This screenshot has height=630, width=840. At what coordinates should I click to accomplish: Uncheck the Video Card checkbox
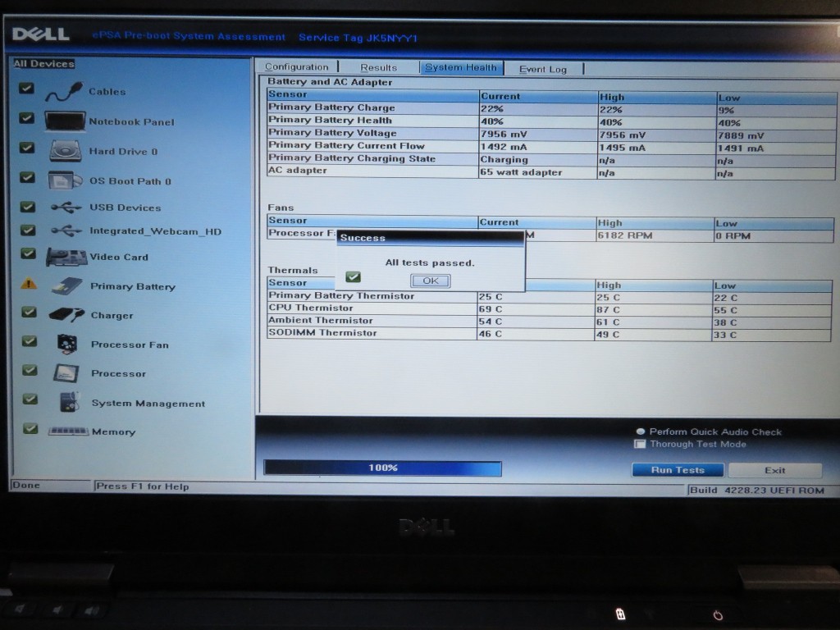click(x=28, y=253)
